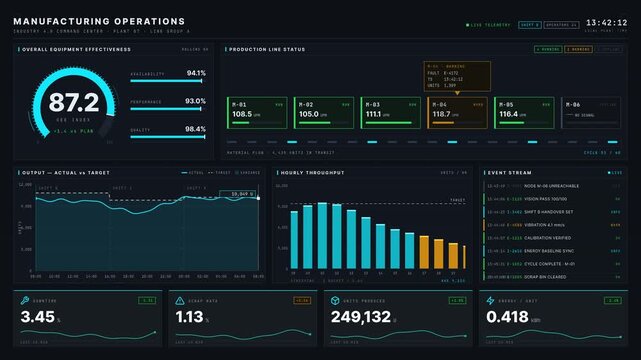This screenshot has height=360, width=641.
Task: Click the Scrap Rate orange delta badge
Action: click(302, 301)
